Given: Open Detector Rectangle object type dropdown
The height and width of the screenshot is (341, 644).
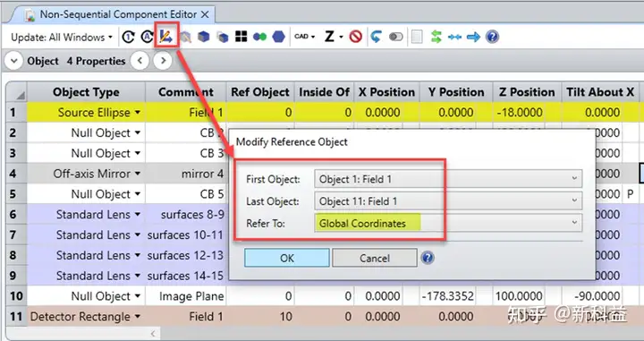Looking at the screenshot, I should tap(138, 317).
